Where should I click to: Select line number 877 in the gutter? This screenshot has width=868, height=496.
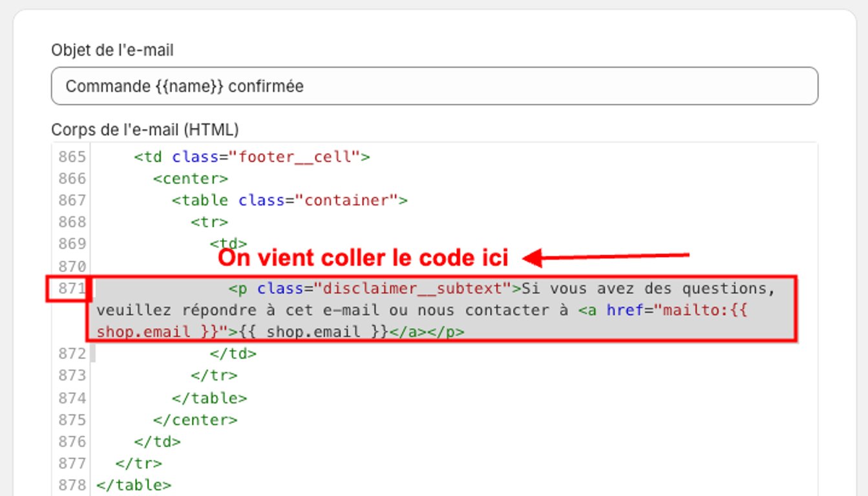click(72, 463)
